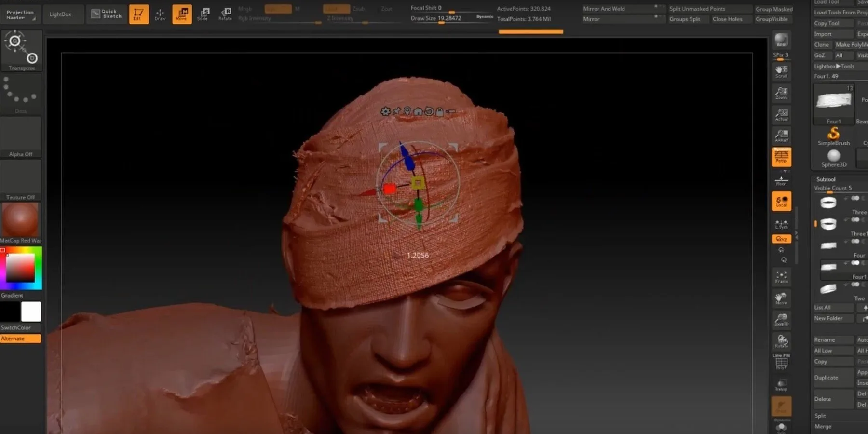This screenshot has height=434, width=868.
Task: Select the Rotate mode icon
Action: 224,14
